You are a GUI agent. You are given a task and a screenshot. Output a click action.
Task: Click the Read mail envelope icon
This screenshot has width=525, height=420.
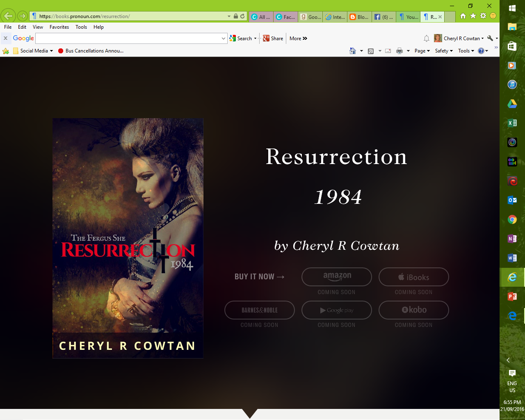(388, 51)
